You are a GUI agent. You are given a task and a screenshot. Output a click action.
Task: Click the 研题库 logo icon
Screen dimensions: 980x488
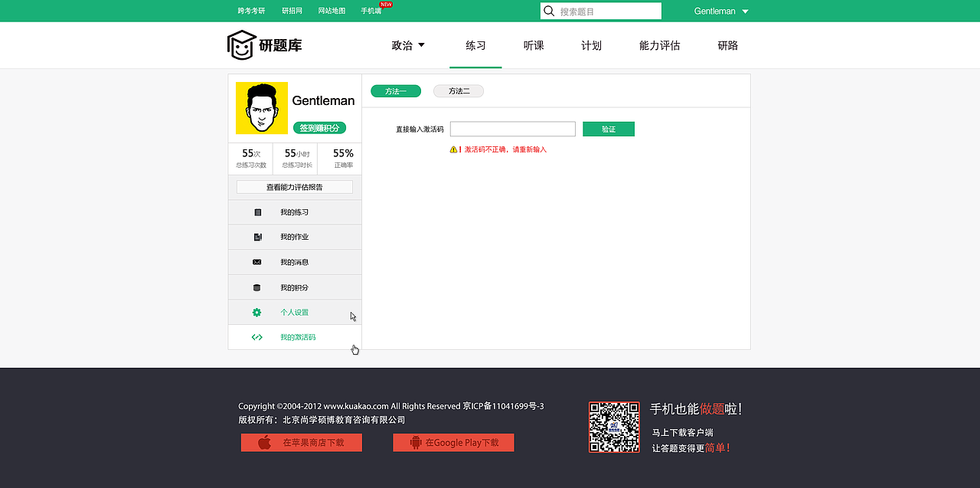tap(240, 44)
